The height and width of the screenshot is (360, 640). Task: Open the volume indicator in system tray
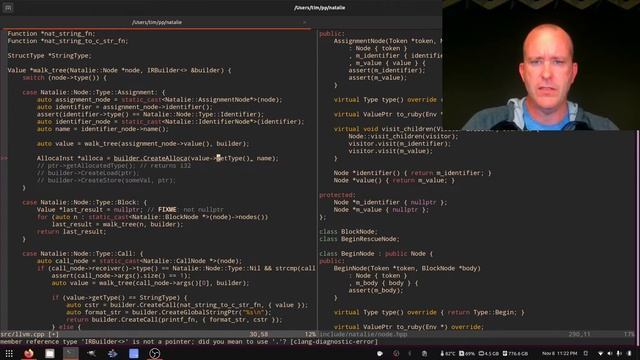pos(610,353)
